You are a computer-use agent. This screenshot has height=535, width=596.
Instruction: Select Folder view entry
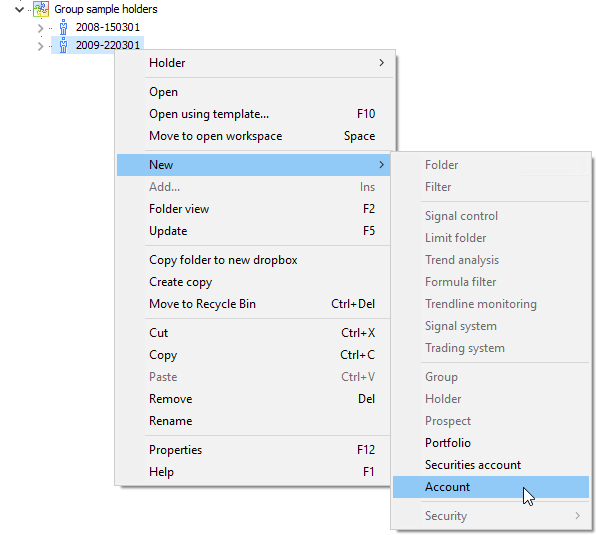(254, 209)
